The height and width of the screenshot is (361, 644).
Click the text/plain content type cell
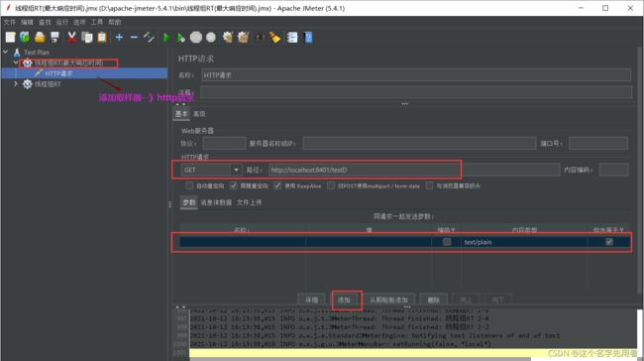click(524, 242)
